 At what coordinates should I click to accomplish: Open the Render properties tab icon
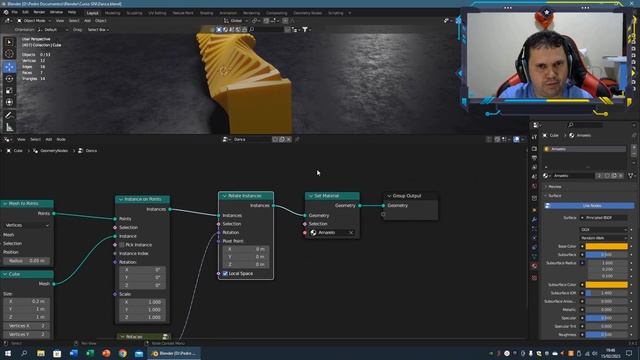534,149
